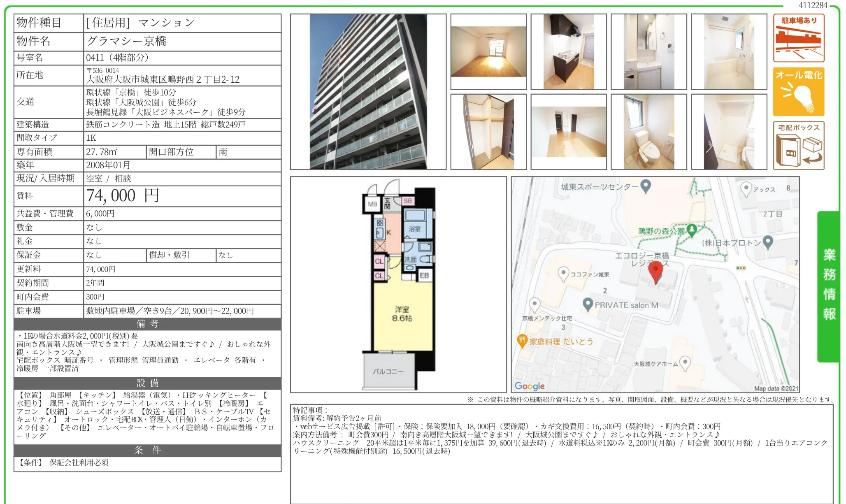Viewport: 846px width, 504px height.
Task: Click PRIVATE salon M map marker
Action: pyautogui.click(x=588, y=304)
